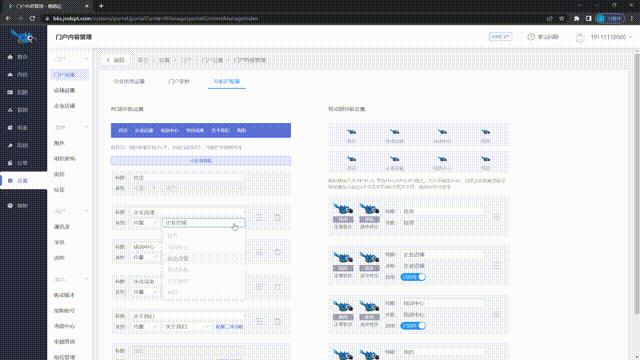This screenshot has width=640, height=360.
Task: Open the browser extensions puzzle icon
Action: pos(576,18)
